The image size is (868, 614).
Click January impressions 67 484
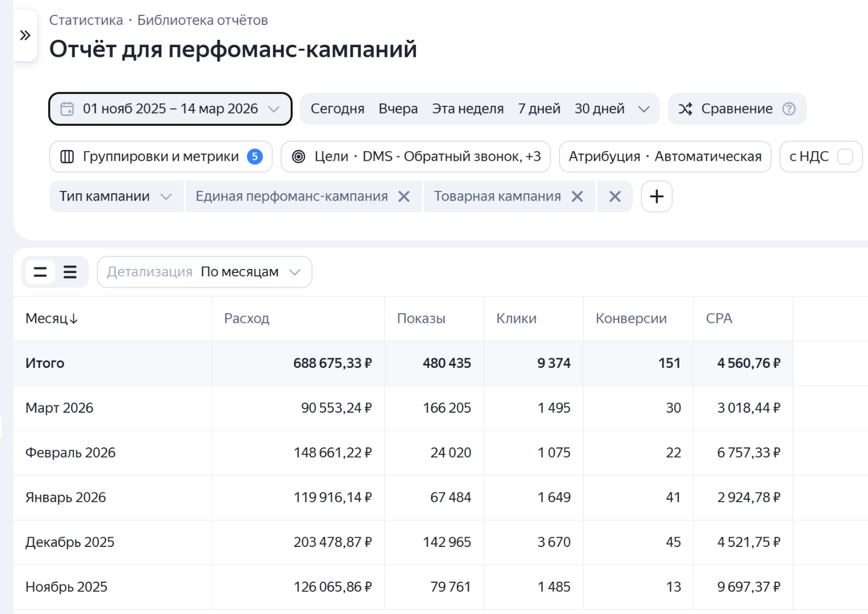click(x=450, y=497)
